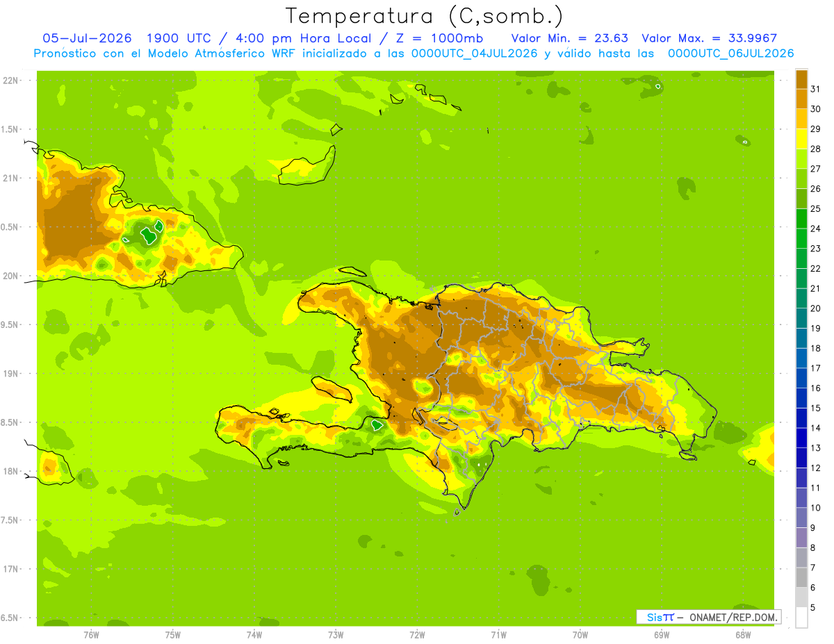Pick the orange legend swatch between 30 and 31
This screenshot has width=834, height=644.
(x=801, y=99)
